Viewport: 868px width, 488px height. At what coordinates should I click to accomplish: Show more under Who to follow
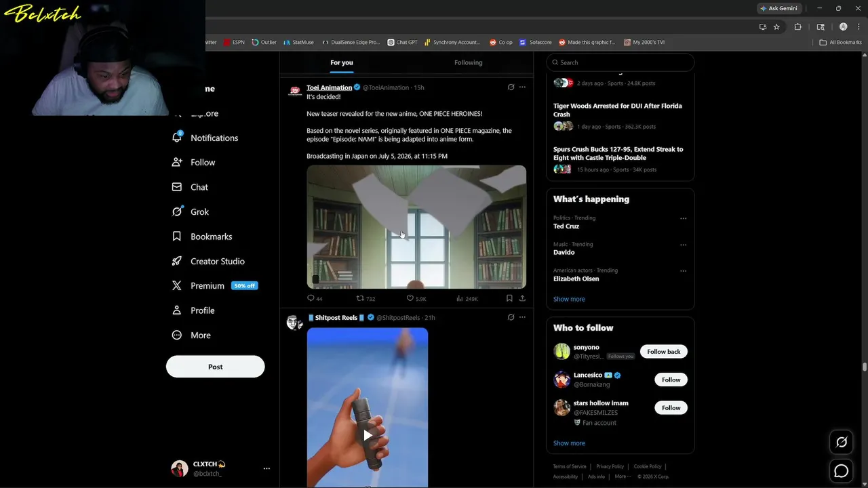[x=569, y=443]
